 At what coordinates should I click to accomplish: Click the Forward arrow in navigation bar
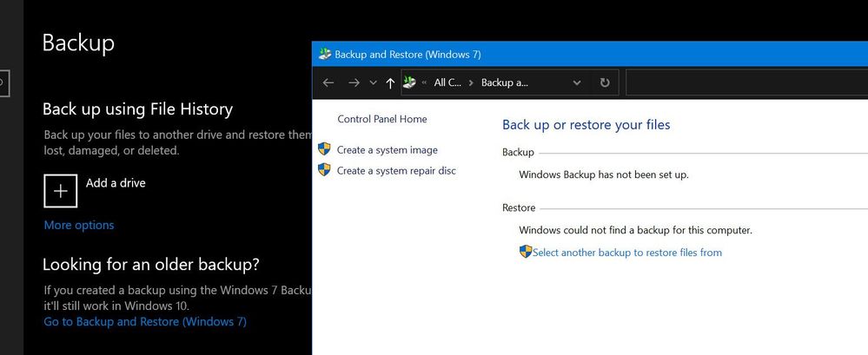[x=354, y=83]
